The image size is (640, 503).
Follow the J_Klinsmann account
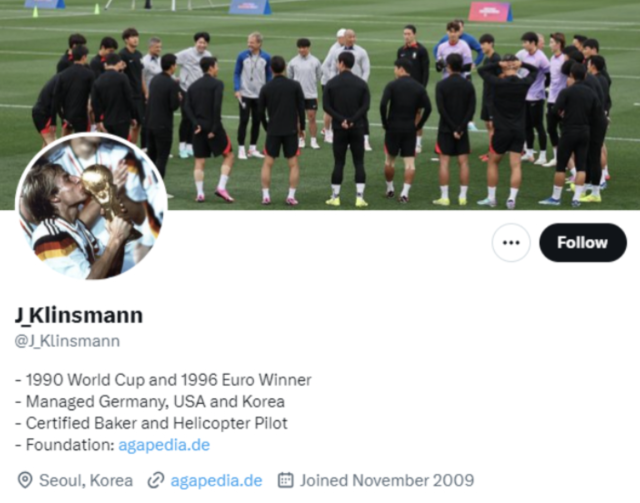pos(583,243)
